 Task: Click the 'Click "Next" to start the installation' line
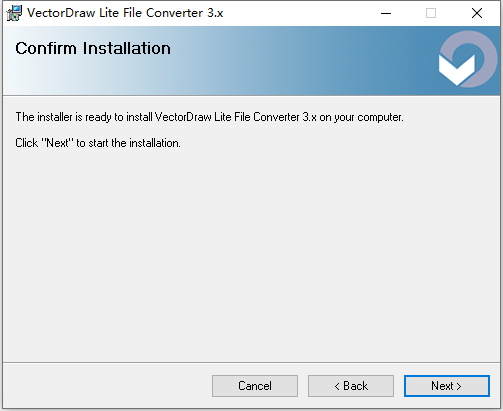98,143
